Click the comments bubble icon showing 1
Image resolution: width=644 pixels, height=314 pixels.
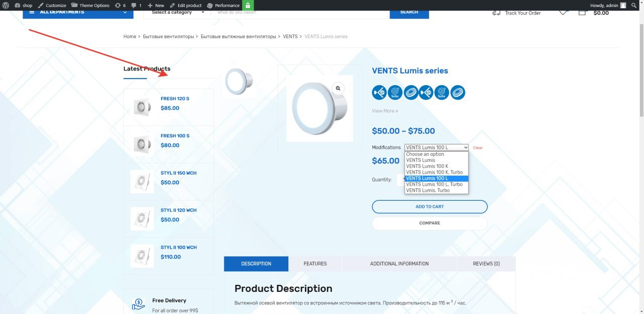(136, 5)
